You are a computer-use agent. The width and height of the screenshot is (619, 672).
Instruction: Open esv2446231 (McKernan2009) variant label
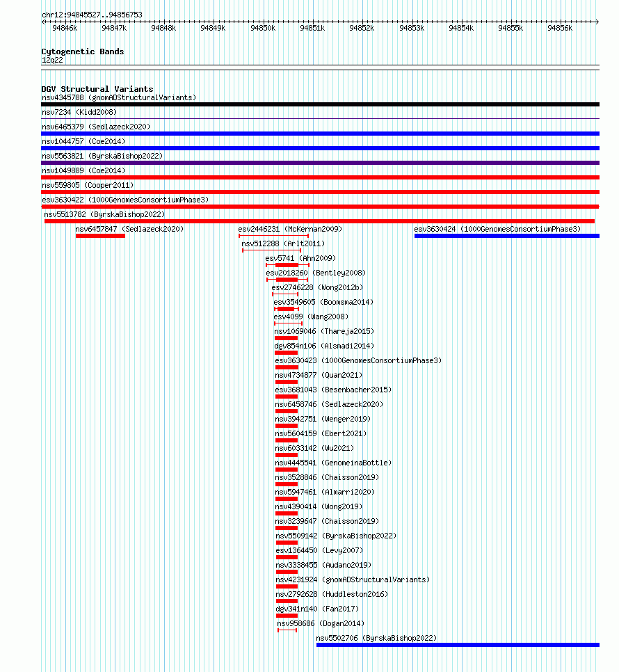click(291, 229)
